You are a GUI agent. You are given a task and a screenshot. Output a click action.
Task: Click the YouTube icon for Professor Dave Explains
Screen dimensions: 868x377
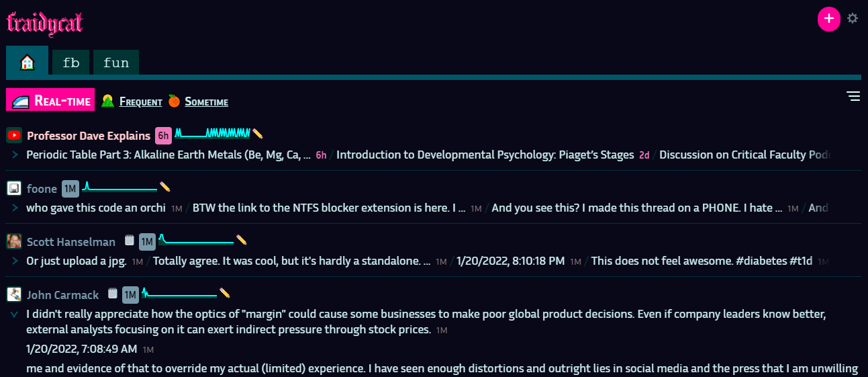click(x=14, y=136)
